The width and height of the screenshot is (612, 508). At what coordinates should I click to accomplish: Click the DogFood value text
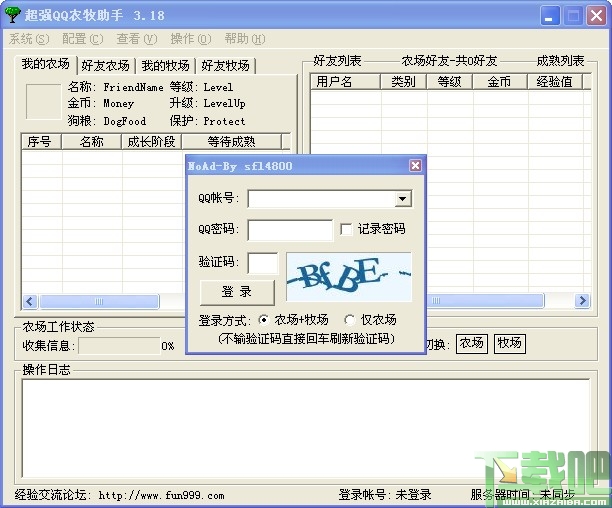coord(125,121)
